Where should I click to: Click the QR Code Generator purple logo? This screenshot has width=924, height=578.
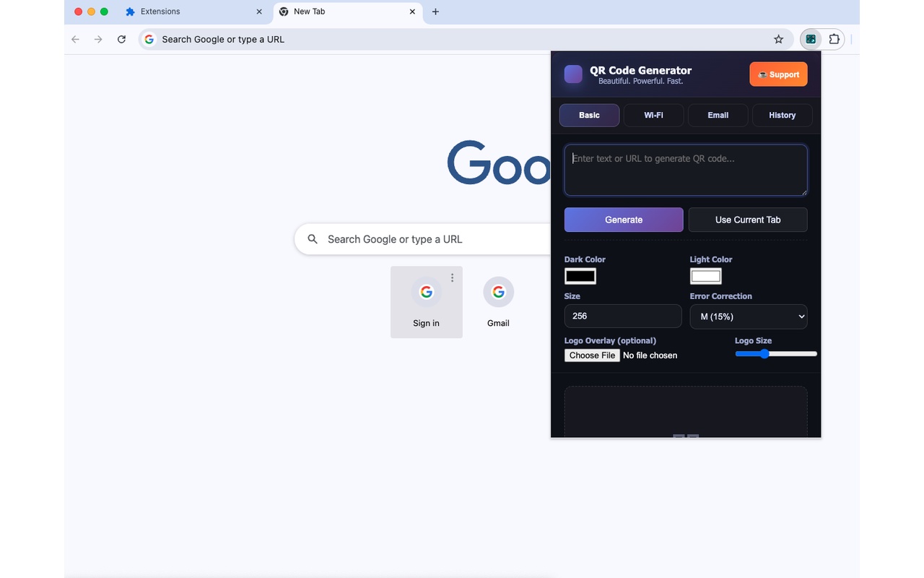[573, 74]
